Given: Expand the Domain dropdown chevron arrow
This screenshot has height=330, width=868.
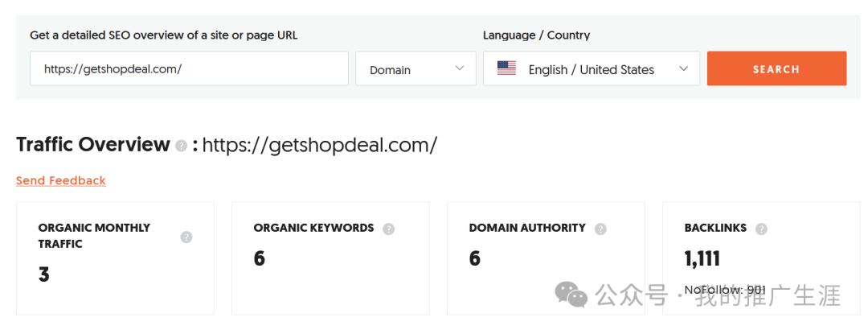Looking at the screenshot, I should coord(460,68).
